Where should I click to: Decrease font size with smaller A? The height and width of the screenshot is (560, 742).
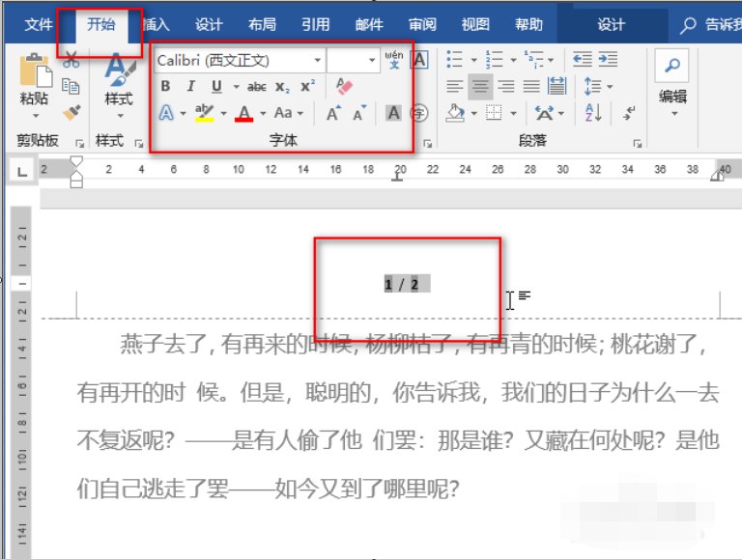point(359,114)
